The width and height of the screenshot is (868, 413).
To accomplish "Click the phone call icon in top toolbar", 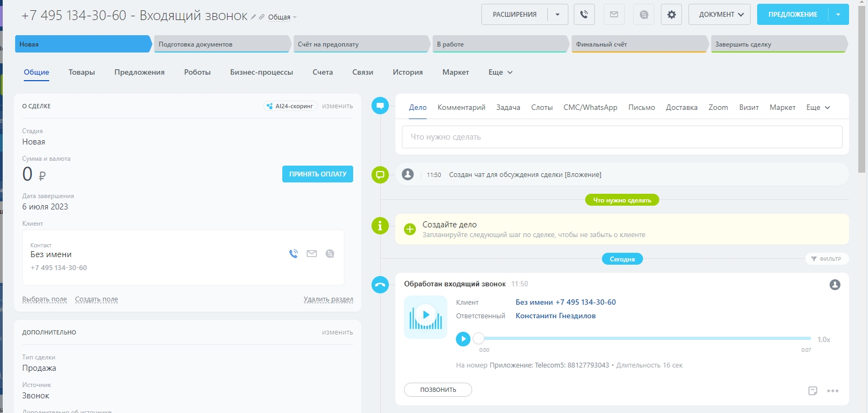I will tap(584, 15).
